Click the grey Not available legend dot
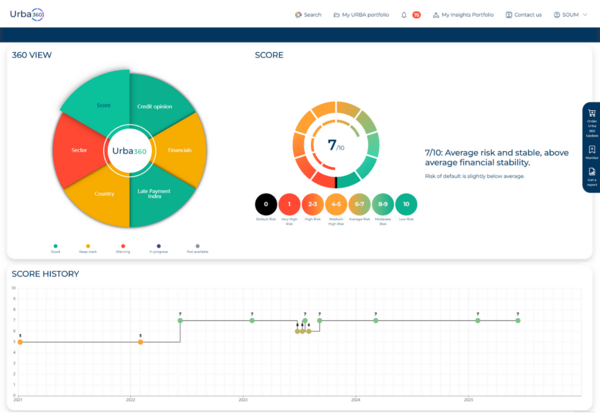Image resolution: width=600 pixels, height=419 pixels. pyautogui.click(x=197, y=246)
